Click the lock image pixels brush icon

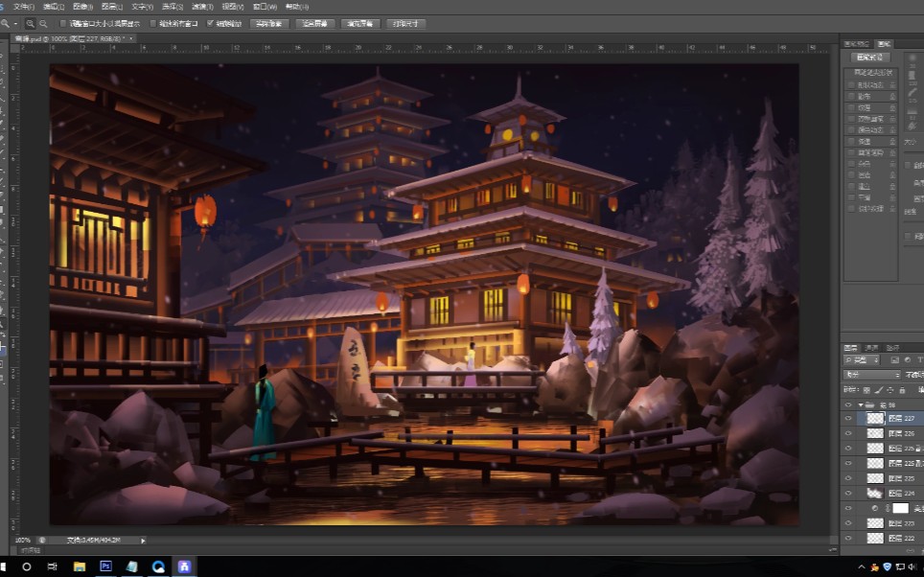pos(879,389)
